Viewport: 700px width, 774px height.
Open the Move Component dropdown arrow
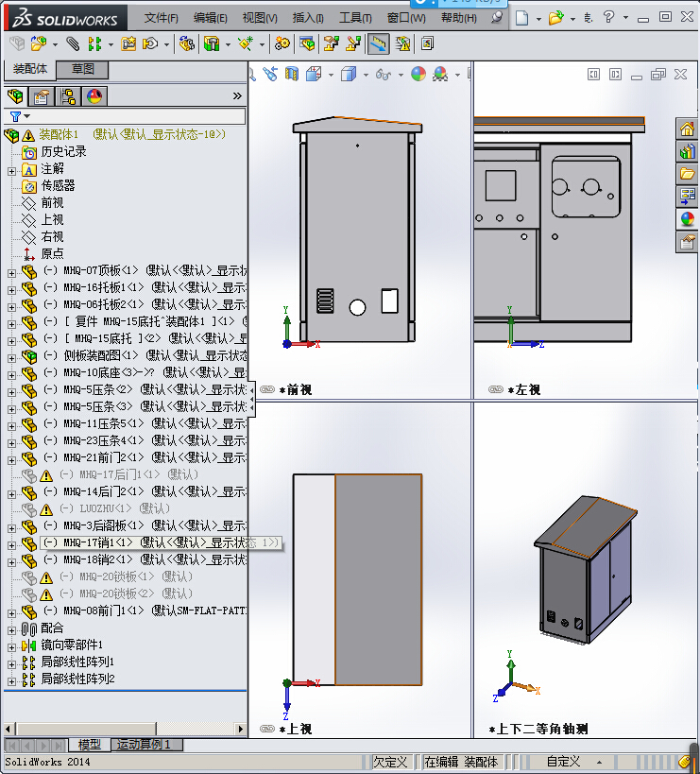167,45
